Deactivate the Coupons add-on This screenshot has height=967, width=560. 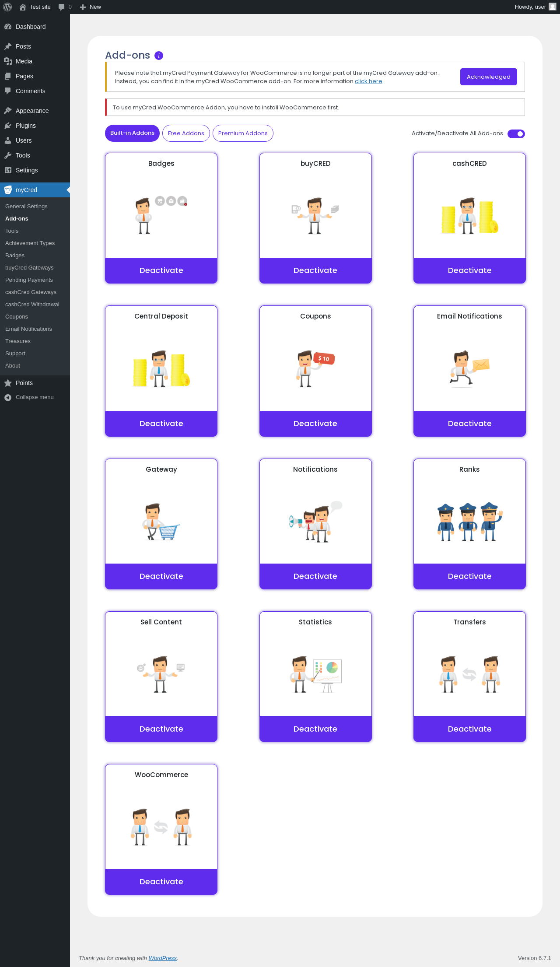[315, 424]
